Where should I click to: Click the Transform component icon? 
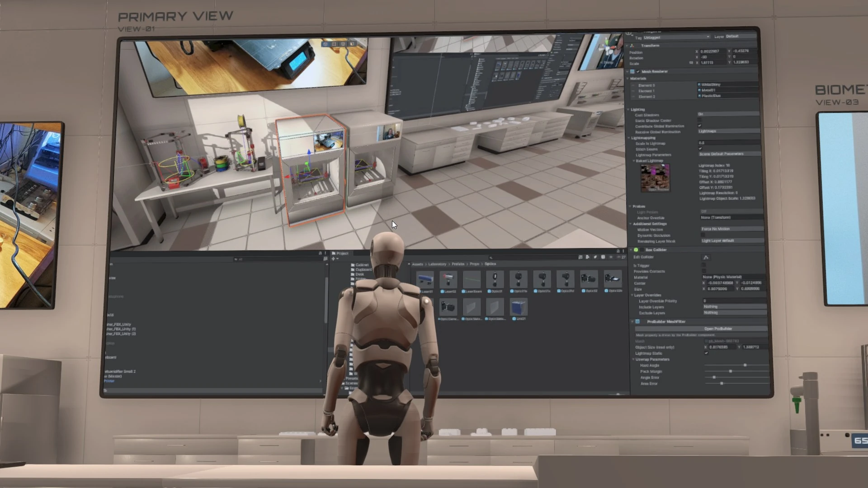[632, 45]
